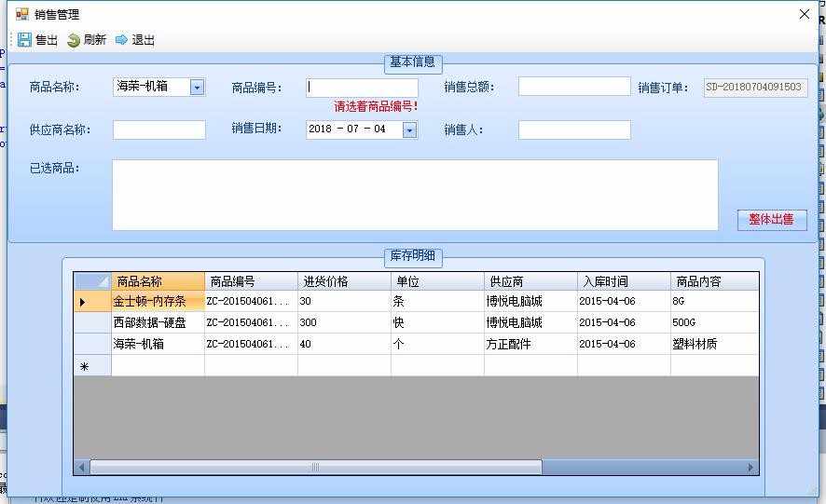Select the 海荣-机箱 cell in grid
This screenshot has width=826, height=504.
click(158, 344)
